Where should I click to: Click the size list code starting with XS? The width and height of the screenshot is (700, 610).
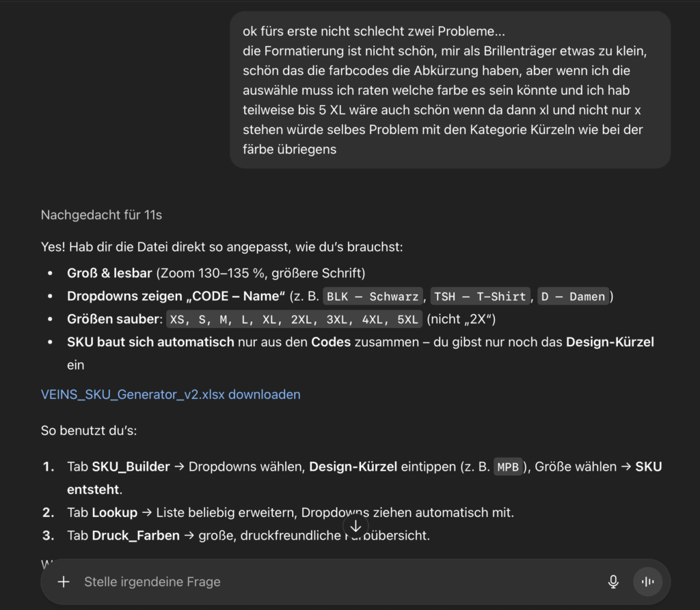(x=295, y=319)
